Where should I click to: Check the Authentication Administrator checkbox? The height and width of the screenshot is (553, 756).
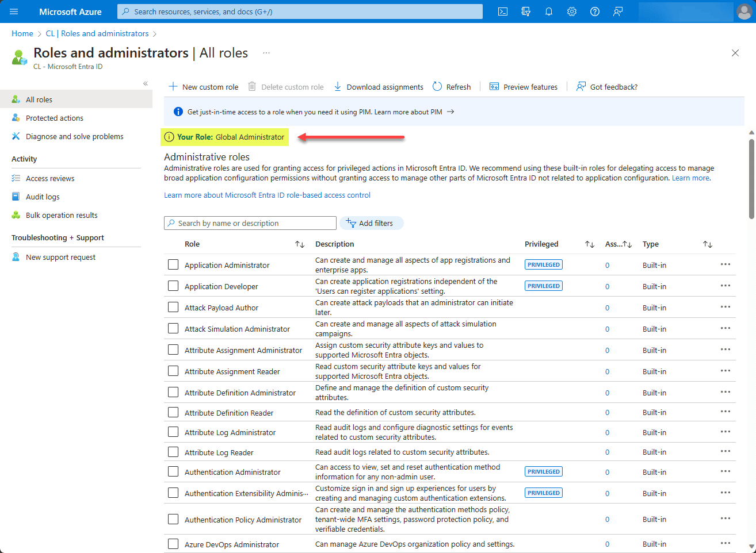(x=173, y=471)
